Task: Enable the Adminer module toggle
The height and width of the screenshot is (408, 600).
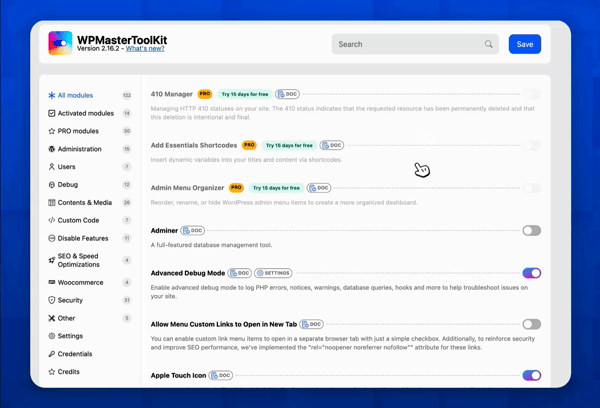Action: click(x=532, y=230)
